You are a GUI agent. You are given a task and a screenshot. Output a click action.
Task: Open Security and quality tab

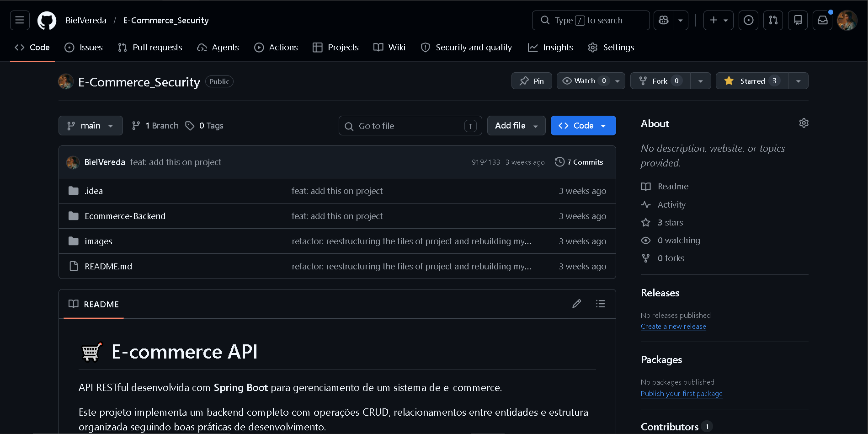click(466, 47)
